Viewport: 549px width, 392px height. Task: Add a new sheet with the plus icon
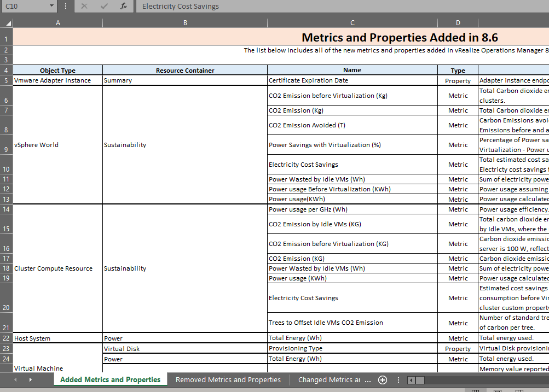click(x=383, y=380)
